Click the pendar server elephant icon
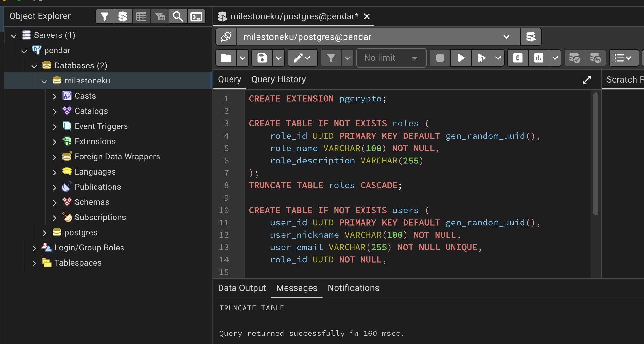 click(x=37, y=50)
